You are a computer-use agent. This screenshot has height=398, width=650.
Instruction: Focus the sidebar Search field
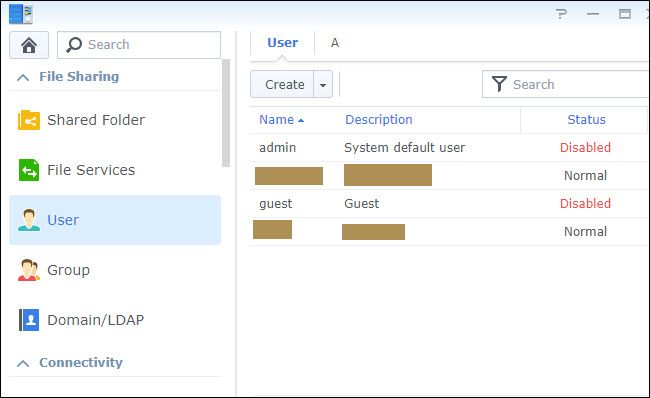pyautogui.click(x=139, y=45)
